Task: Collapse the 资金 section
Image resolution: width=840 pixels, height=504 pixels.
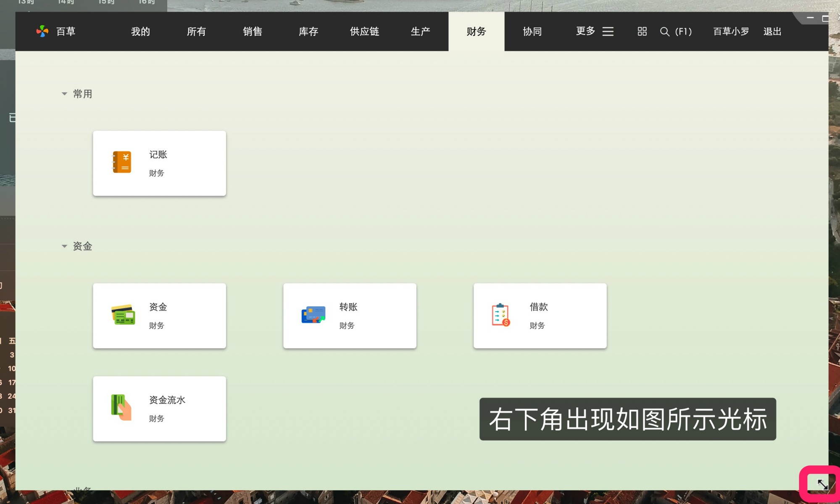Action: pos(64,246)
